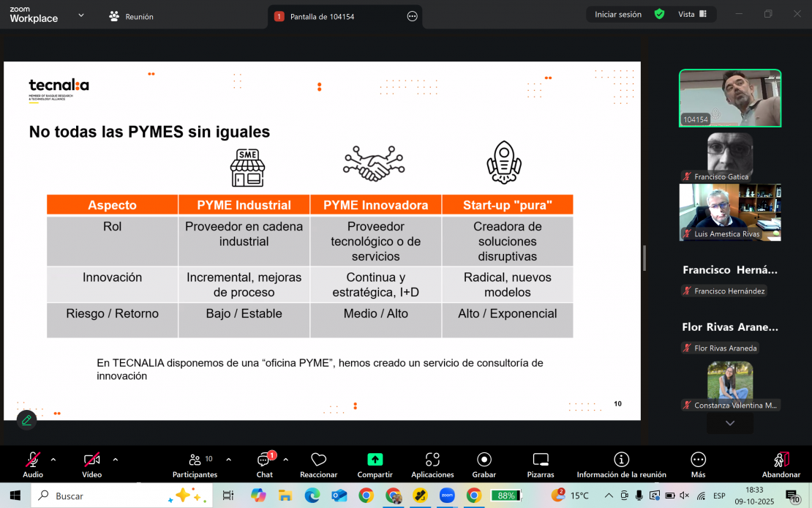The width and height of the screenshot is (812, 508).
Task: Unmute the microphone with Audio button
Action: pyautogui.click(x=33, y=460)
